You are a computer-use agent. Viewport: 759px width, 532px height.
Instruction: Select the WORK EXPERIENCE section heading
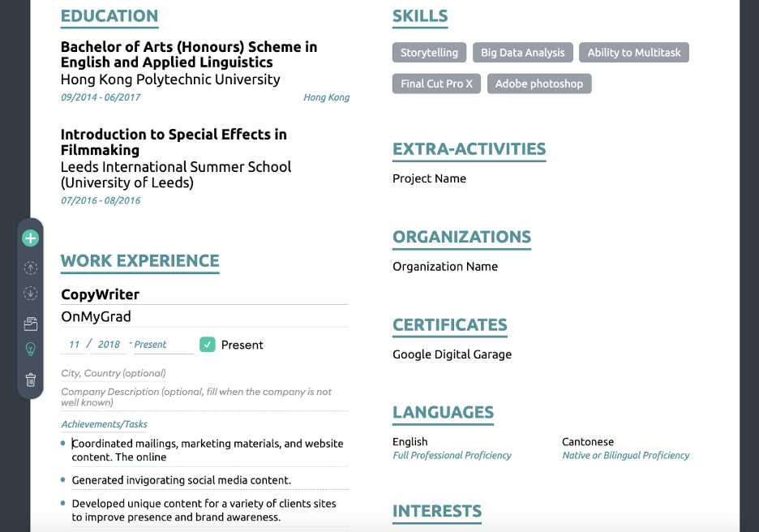point(140,261)
